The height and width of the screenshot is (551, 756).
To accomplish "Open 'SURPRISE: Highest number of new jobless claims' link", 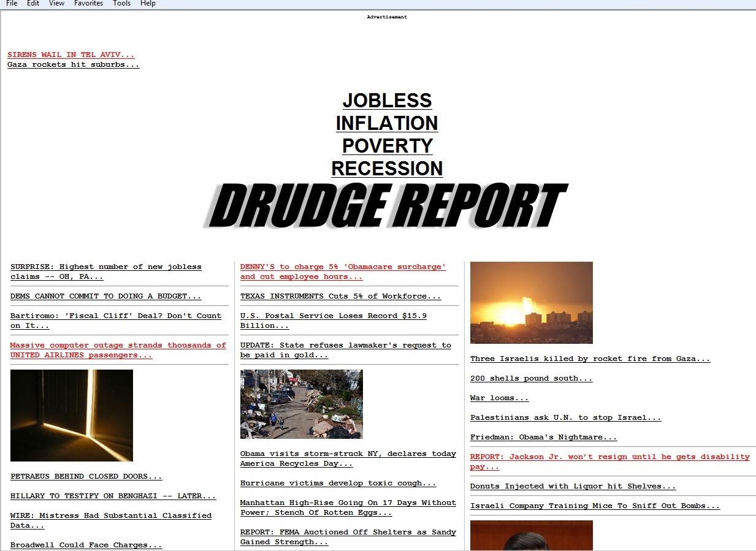I will [105, 272].
